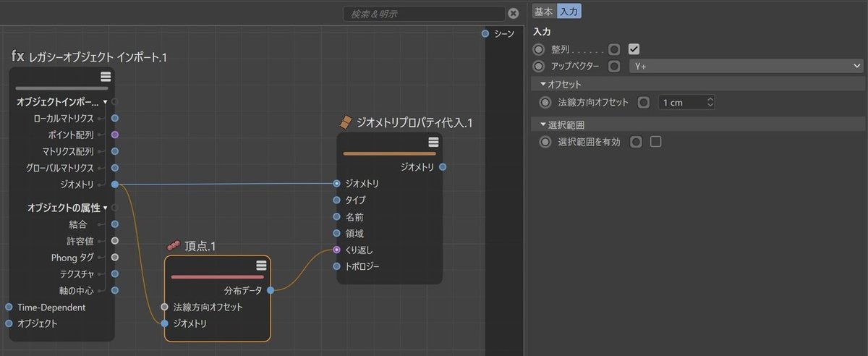The width and height of the screenshot is (868, 356).
Task: Click the トポロジー input port
Action: point(336,266)
